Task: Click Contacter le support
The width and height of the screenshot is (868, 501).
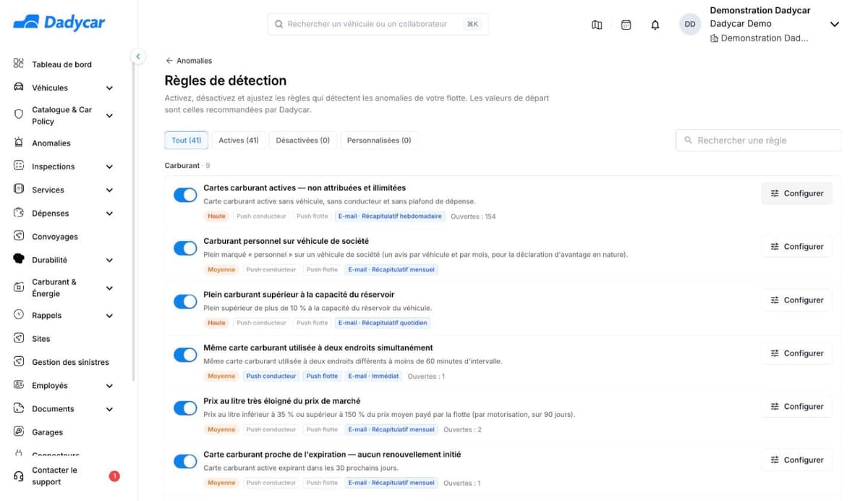Action: tap(54, 476)
